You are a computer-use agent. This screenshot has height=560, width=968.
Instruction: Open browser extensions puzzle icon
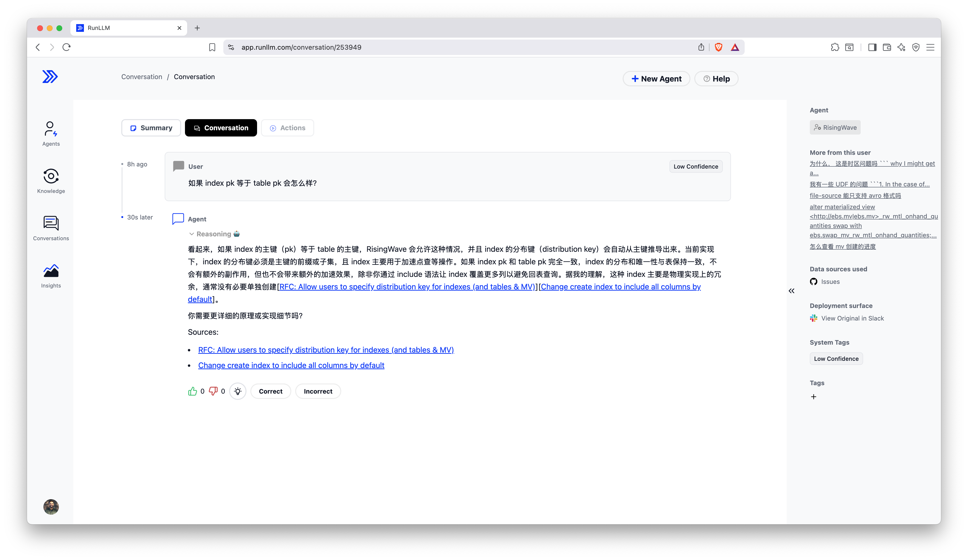(x=835, y=47)
